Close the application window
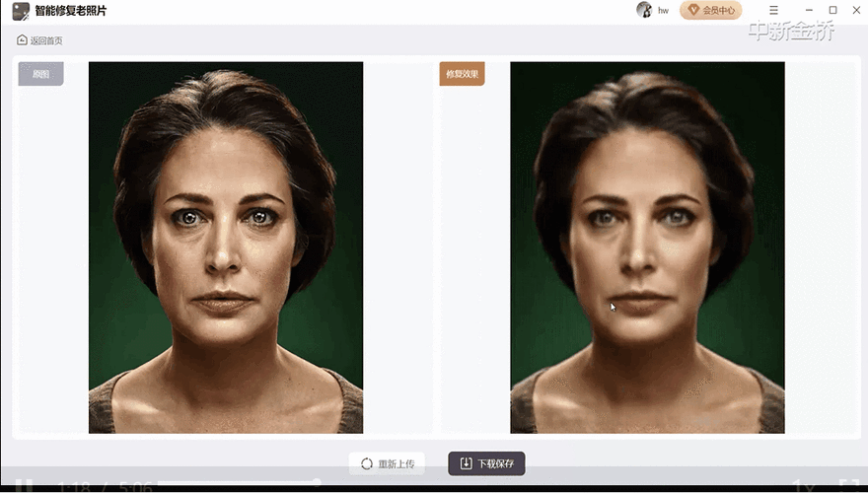 [856, 10]
